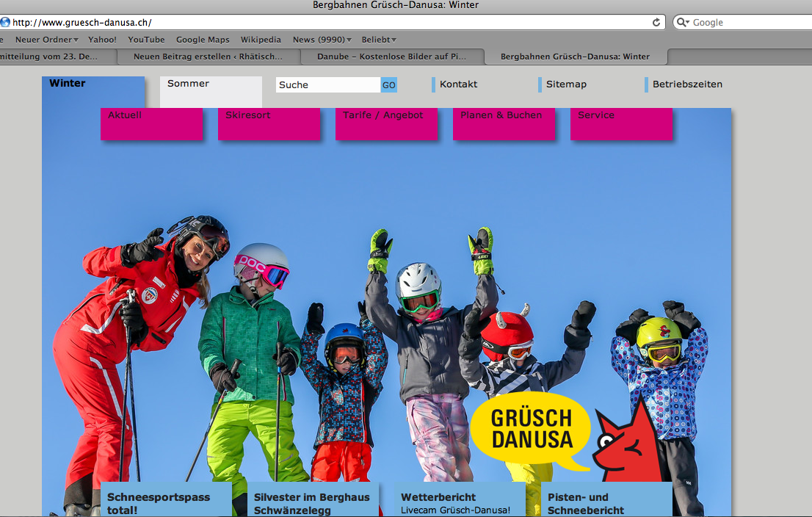Viewport: 812px width, 517px height.
Task: Open the Silvester im Berghaus Schwänzelegg teaser
Action: 313,499
